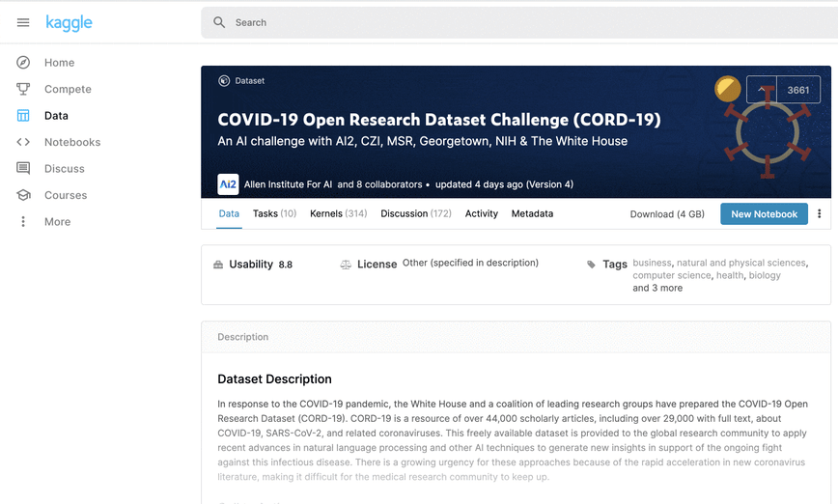Expand More in sidebar
The image size is (838, 504).
(57, 221)
